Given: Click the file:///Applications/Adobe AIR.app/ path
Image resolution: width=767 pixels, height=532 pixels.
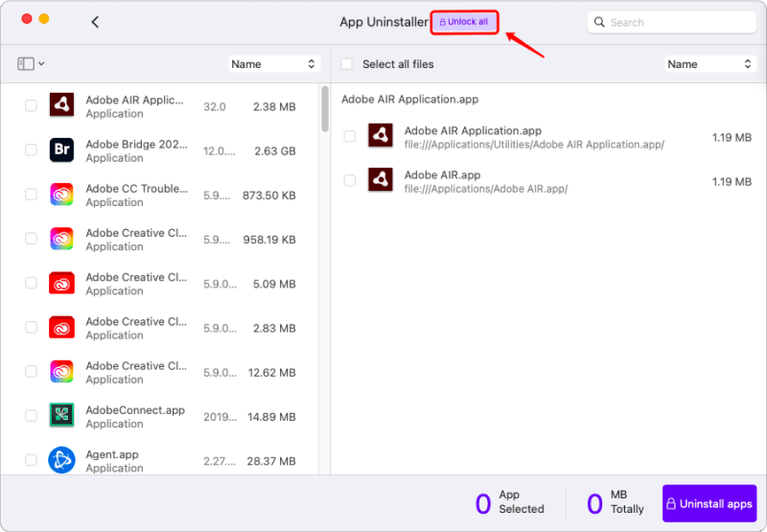Looking at the screenshot, I should pos(486,189).
